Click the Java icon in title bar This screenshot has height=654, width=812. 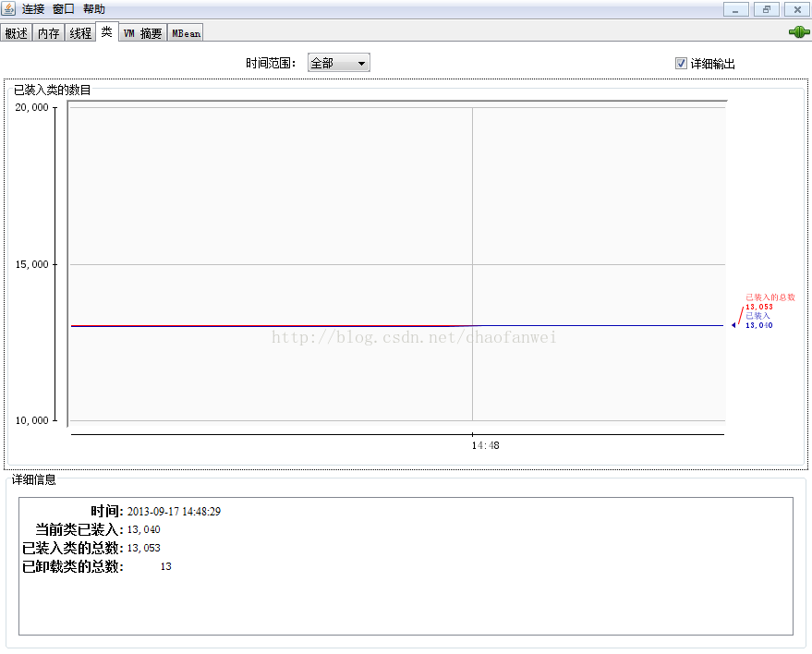8,8
